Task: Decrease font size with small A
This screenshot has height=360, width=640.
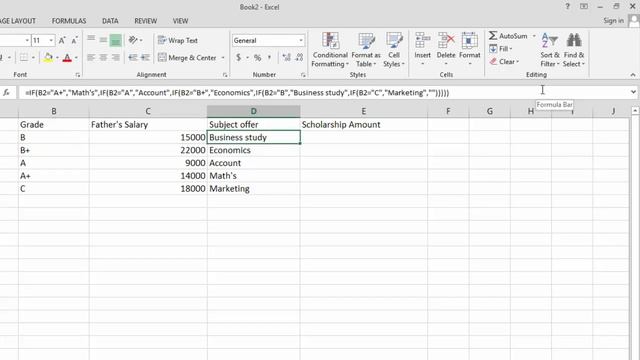Action: (74, 40)
